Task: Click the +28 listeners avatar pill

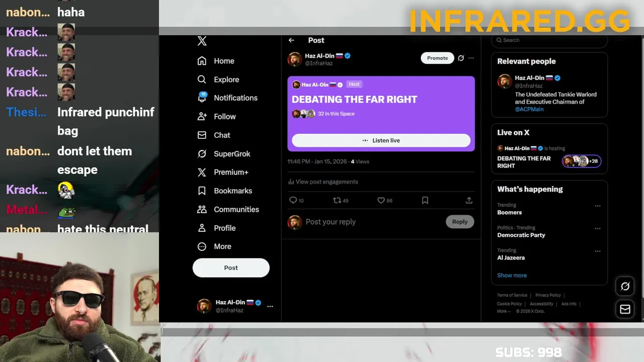Action: pyautogui.click(x=581, y=161)
